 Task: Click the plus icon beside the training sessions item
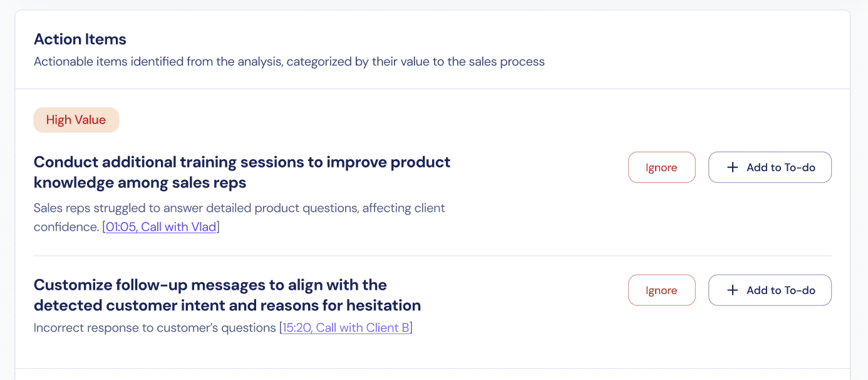pos(732,167)
